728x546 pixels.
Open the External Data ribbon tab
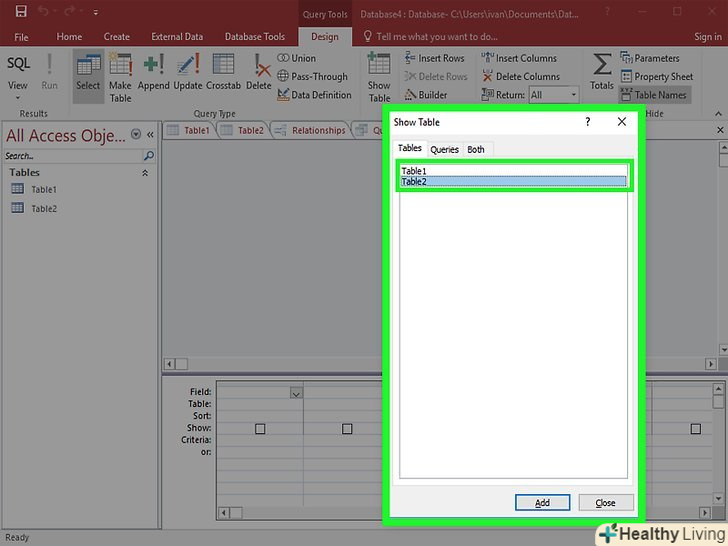(x=174, y=37)
